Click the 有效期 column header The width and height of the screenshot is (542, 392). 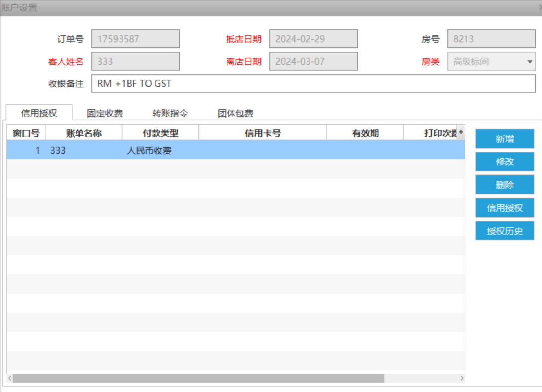(x=365, y=133)
